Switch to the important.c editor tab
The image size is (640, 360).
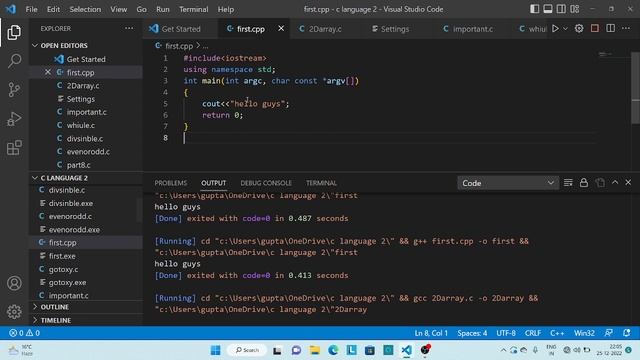473,29
